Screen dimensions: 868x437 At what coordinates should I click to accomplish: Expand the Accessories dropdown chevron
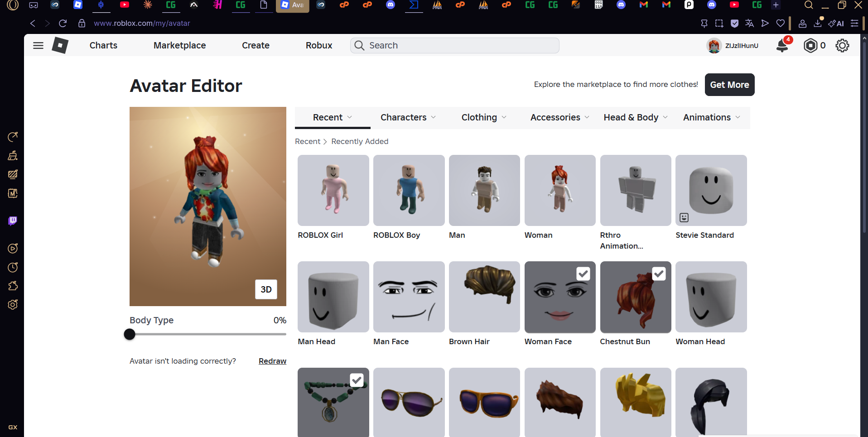pyautogui.click(x=587, y=117)
